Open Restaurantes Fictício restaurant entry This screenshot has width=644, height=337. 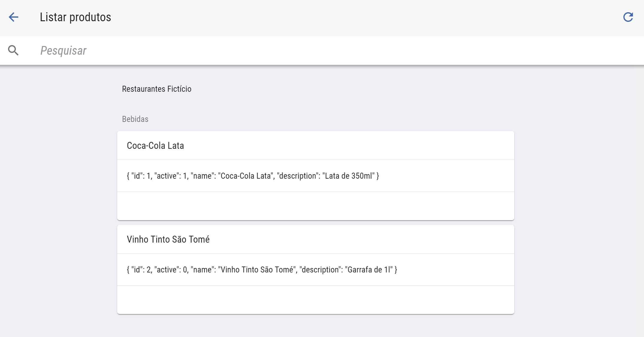click(156, 89)
